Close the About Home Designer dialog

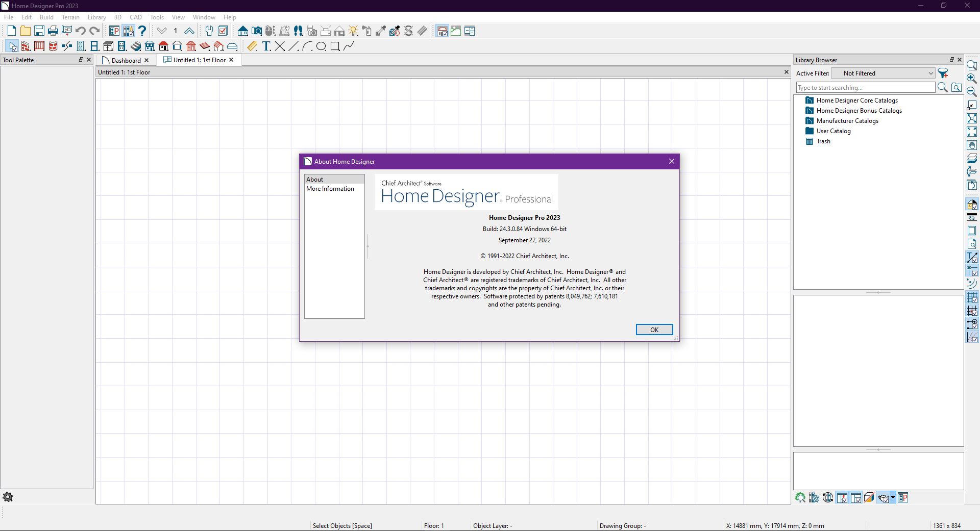672,161
